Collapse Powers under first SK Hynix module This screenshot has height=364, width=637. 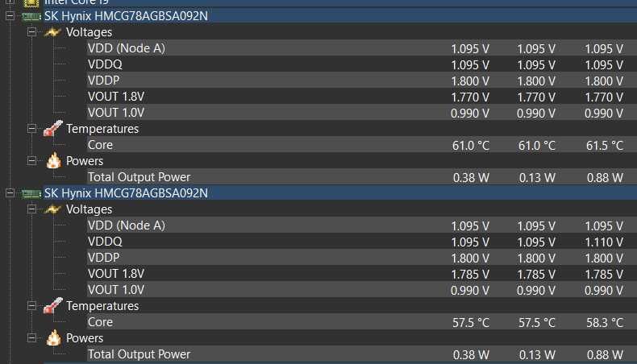[x=31, y=161]
